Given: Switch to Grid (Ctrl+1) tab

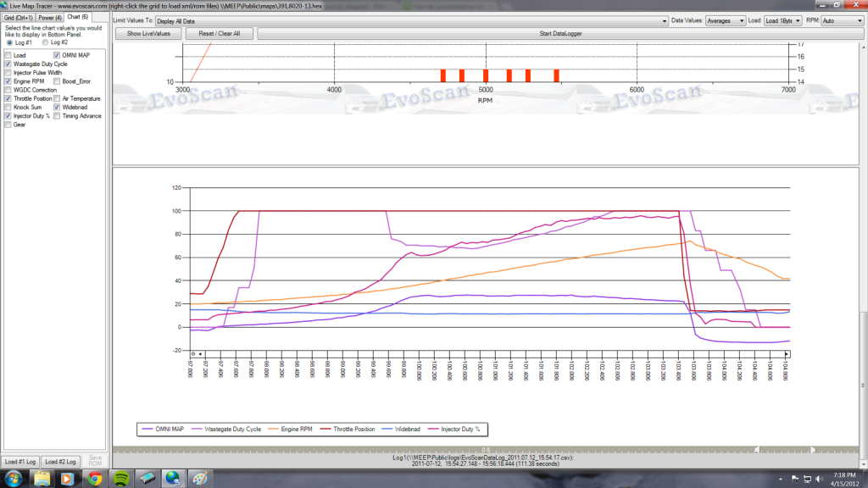Looking at the screenshot, I should click(x=18, y=18).
